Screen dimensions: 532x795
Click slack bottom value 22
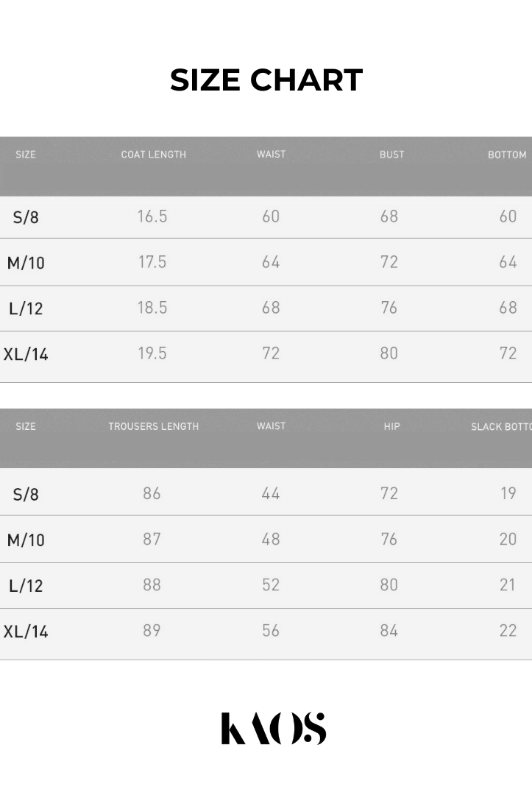click(508, 631)
